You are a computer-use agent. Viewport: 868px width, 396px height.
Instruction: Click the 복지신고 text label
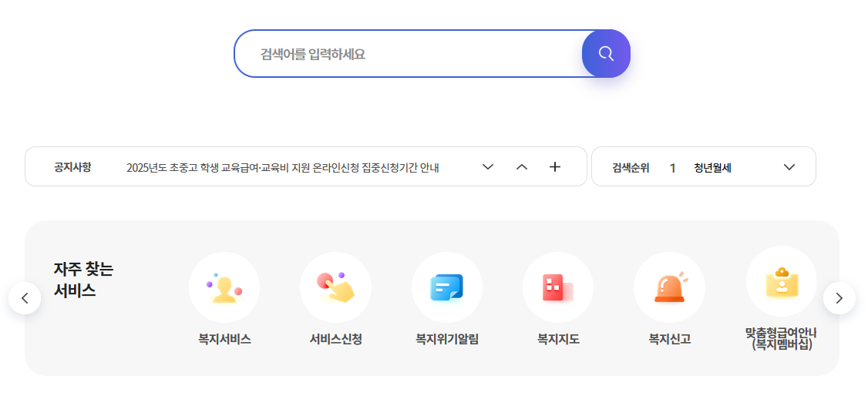coord(670,339)
